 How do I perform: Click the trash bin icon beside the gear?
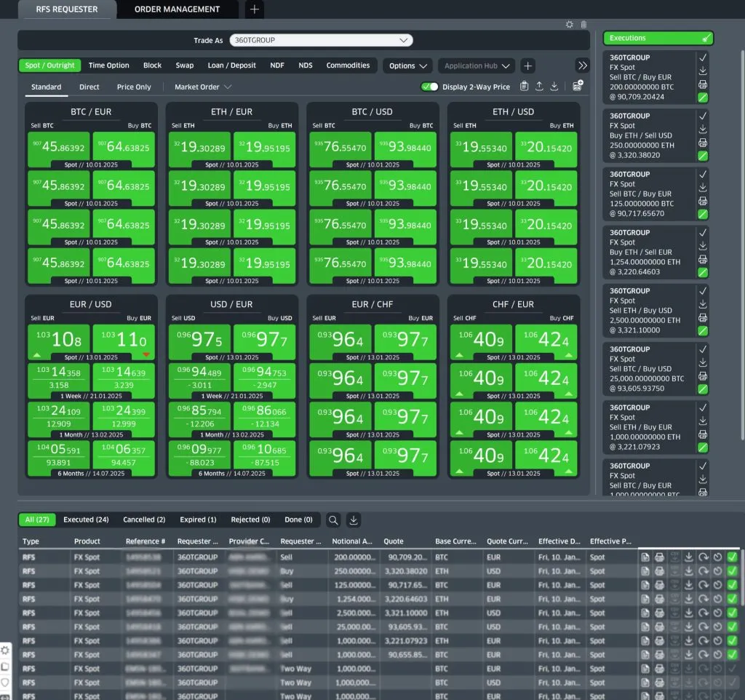click(583, 24)
